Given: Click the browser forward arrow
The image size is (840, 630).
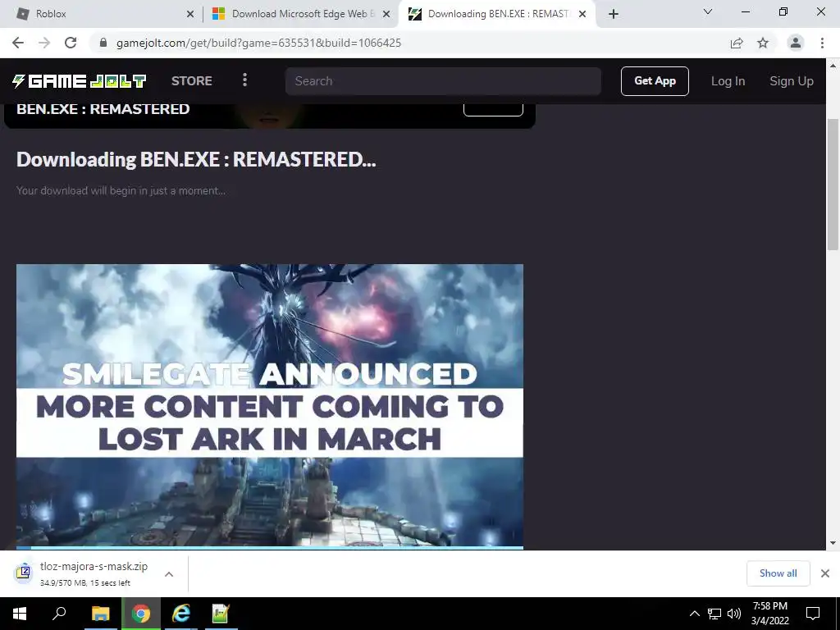Looking at the screenshot, I should coord(44,43).
